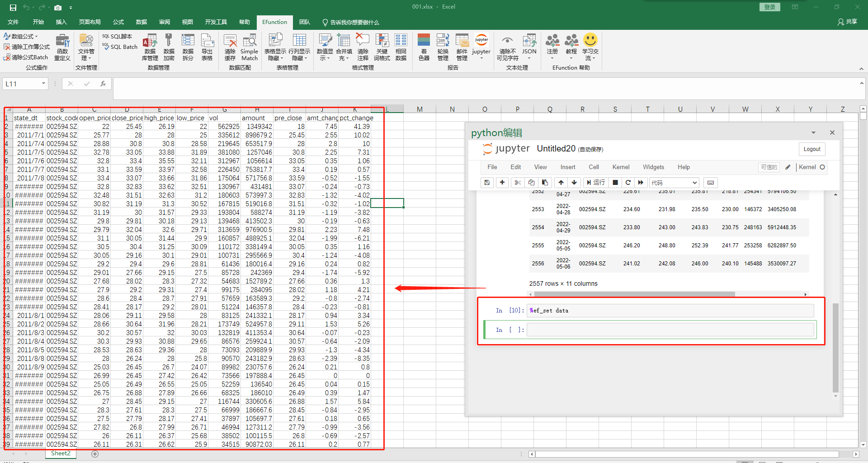Open the 合并填充 dropdown
This screenshot has width=868, height=463.
click(344, 47)
